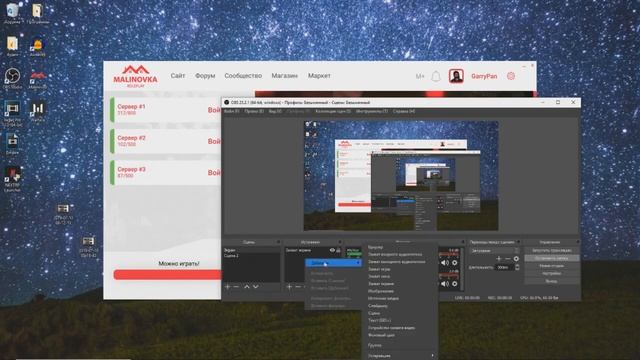The width and height of the screenshot is (640, 360).
Task: Detach the Controls dock panel
Action: (578, 242)
